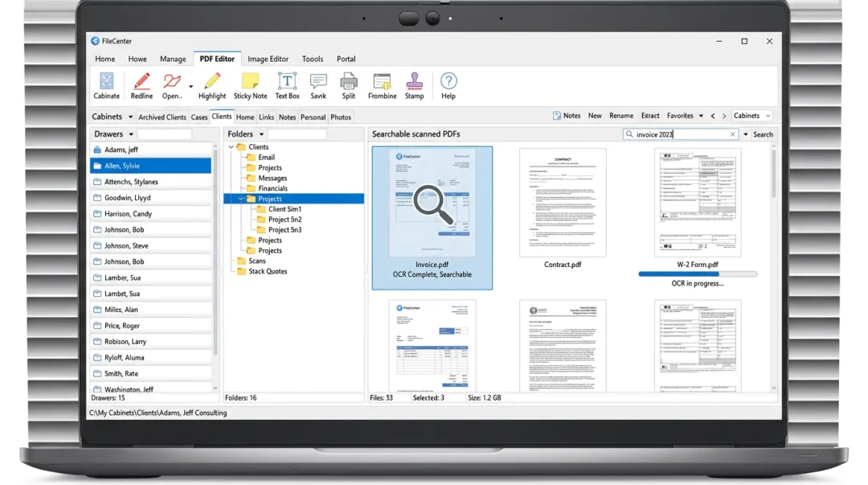Switch to the Manage ribbon tab
The height and width of the screenshot is (485, 868).
pos(173,59)
